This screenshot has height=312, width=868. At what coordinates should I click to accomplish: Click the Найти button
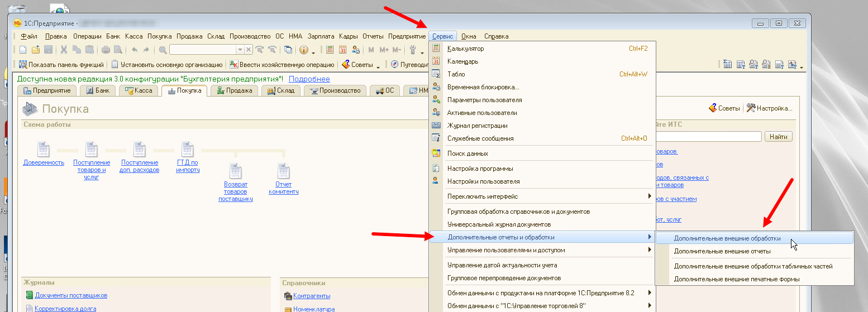[778, 137]
